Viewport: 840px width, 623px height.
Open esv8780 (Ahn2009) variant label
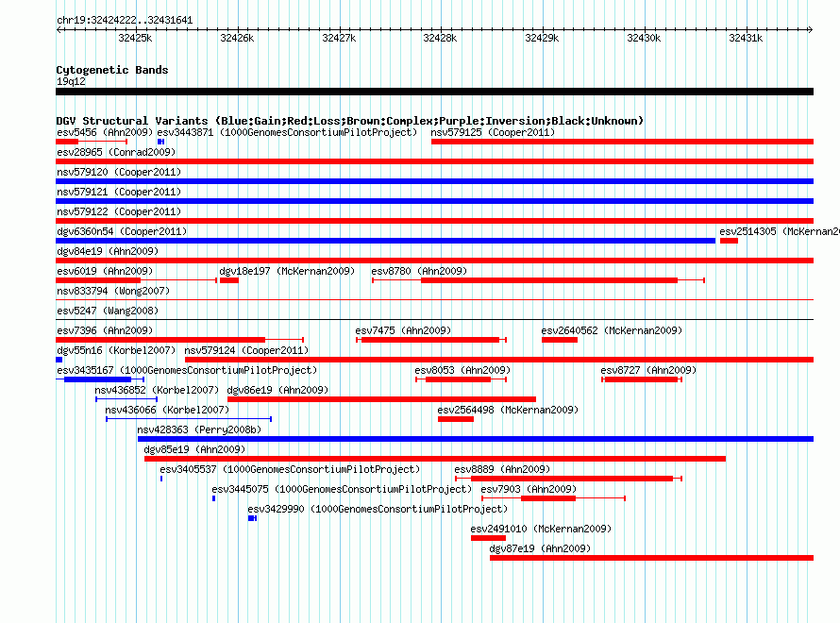click(x=419, y=271)
